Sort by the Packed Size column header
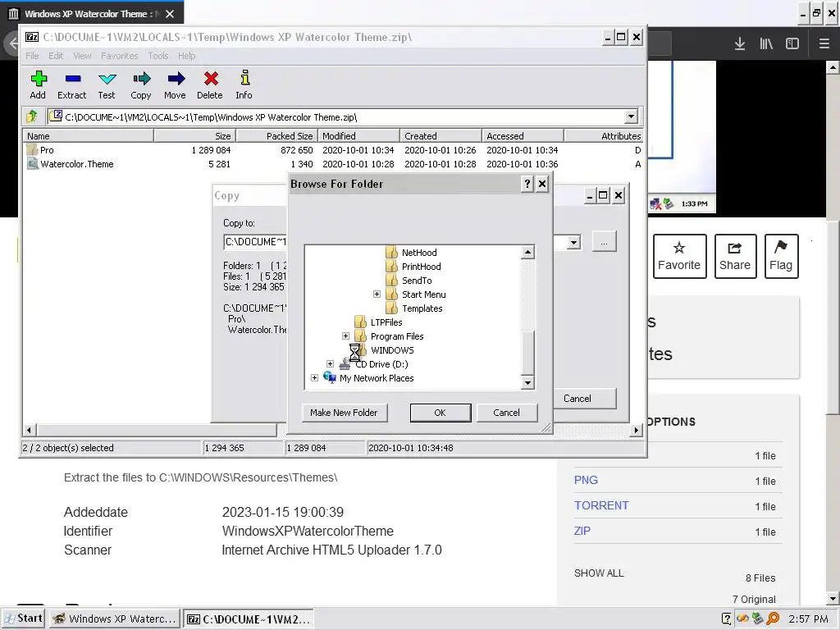Image resolution: width=840 pixels, height=630 pixels. 277,136
